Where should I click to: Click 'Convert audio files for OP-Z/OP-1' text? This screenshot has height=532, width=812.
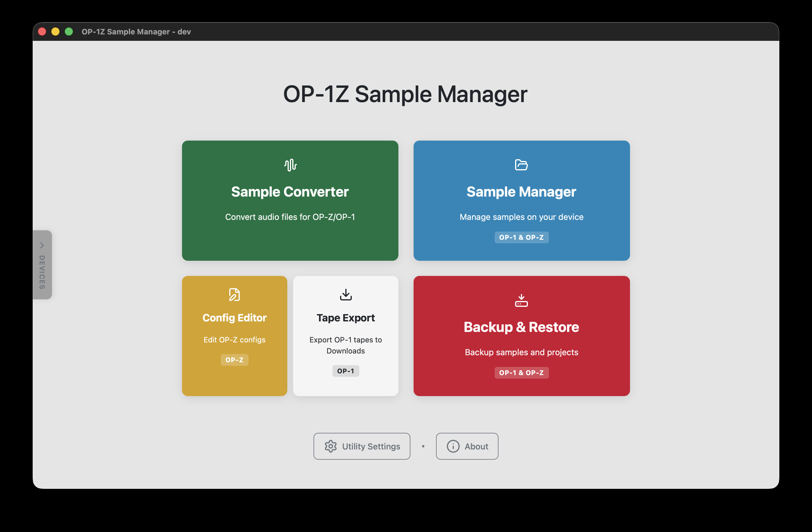click(290, 217)
